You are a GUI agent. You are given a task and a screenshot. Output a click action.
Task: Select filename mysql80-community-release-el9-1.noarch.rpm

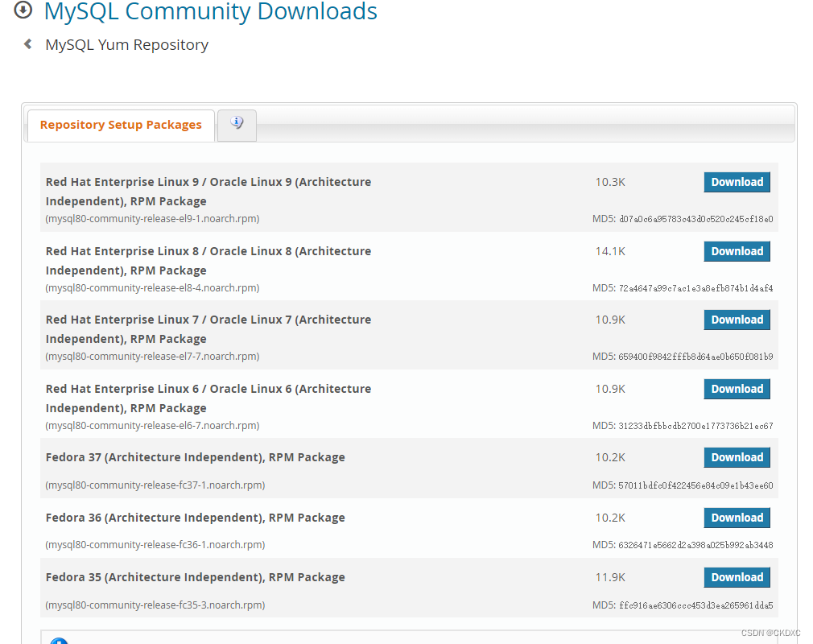[152, 219]
